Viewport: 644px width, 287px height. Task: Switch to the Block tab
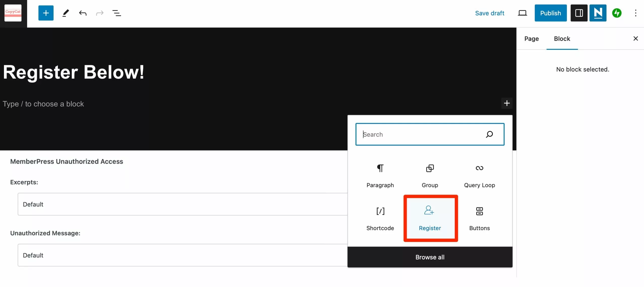click(x=562, y=38)
